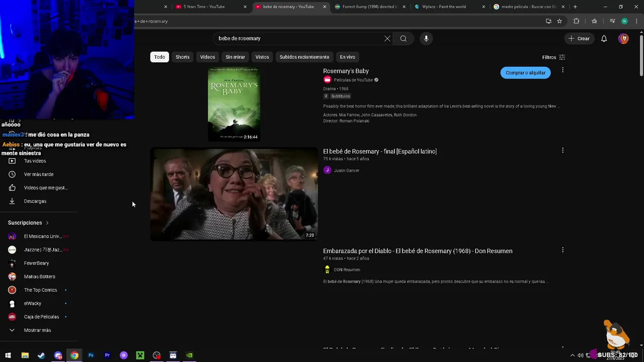Play the 7:20 final scene thumbnail

coord(234,194)
